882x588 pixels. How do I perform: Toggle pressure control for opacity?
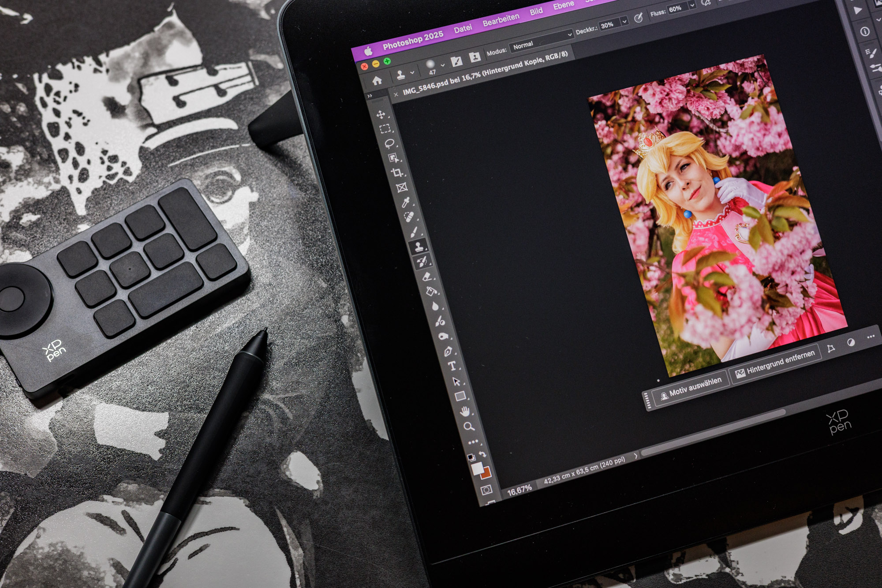pyautogui.click(x=638, y=18)
